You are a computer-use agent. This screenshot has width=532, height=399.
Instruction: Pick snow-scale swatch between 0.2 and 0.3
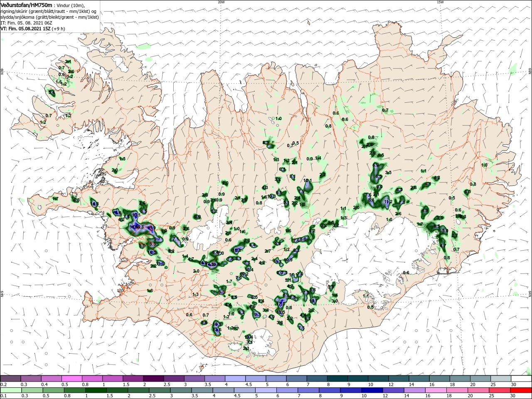10,379
